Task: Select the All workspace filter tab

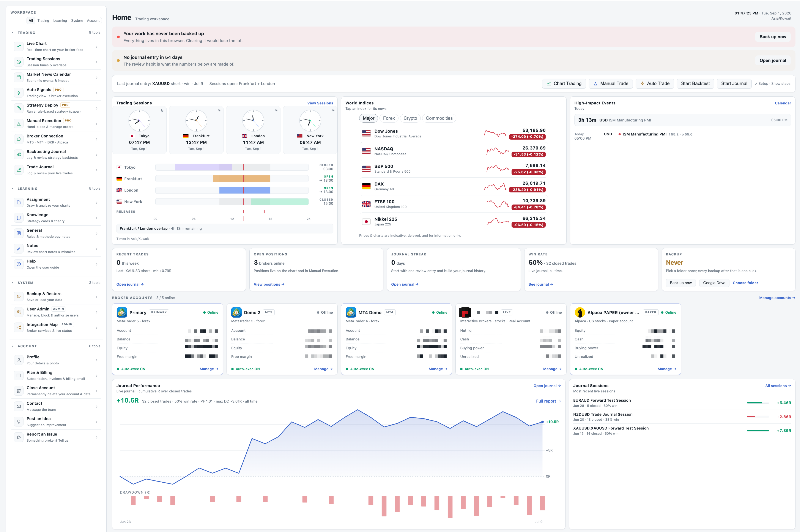Action: (31, 21)
